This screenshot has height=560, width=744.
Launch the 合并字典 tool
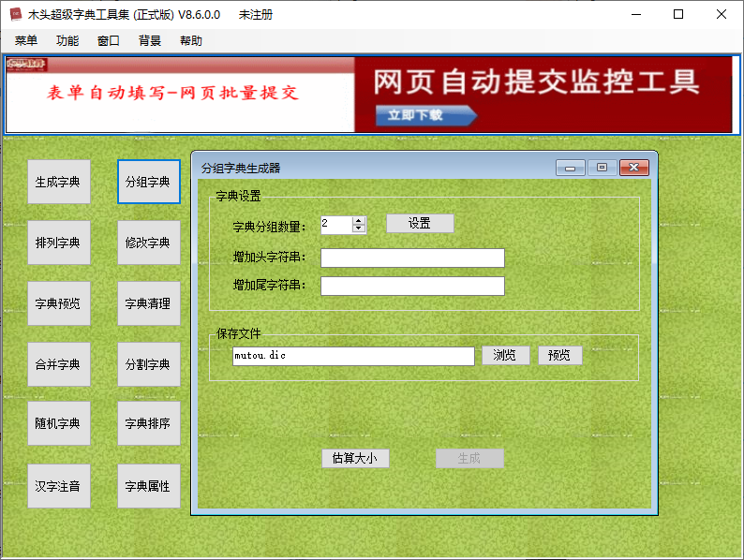[59, 364]
